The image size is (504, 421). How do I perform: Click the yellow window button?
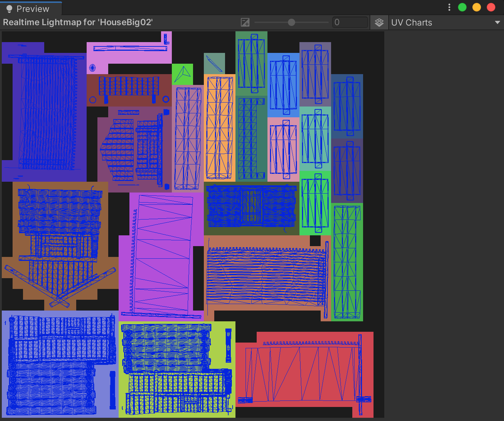click(x=477, y=8)
